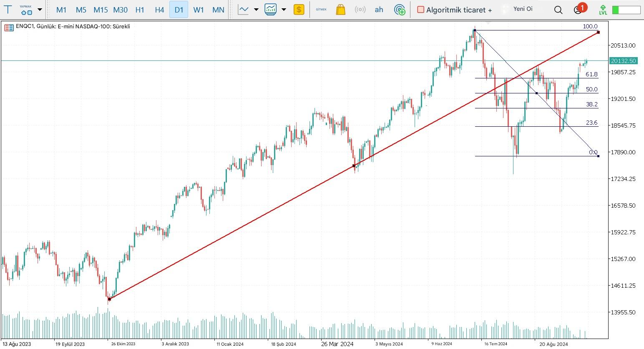Screen dimensions: 644x349
Task: Open the shapes tool dropdown arrow
Action: pyautogui.click(x=40, y=9)
